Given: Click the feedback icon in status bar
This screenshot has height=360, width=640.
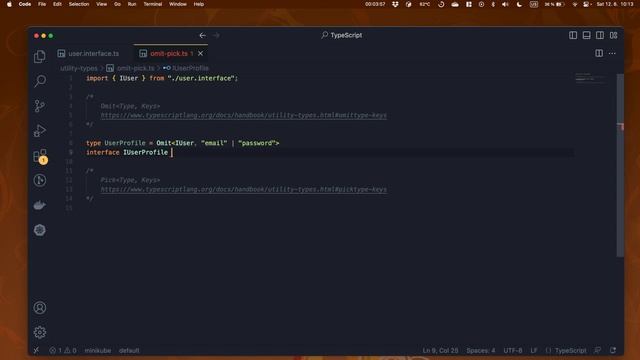Looking at the screenshot, I should 598,350.
